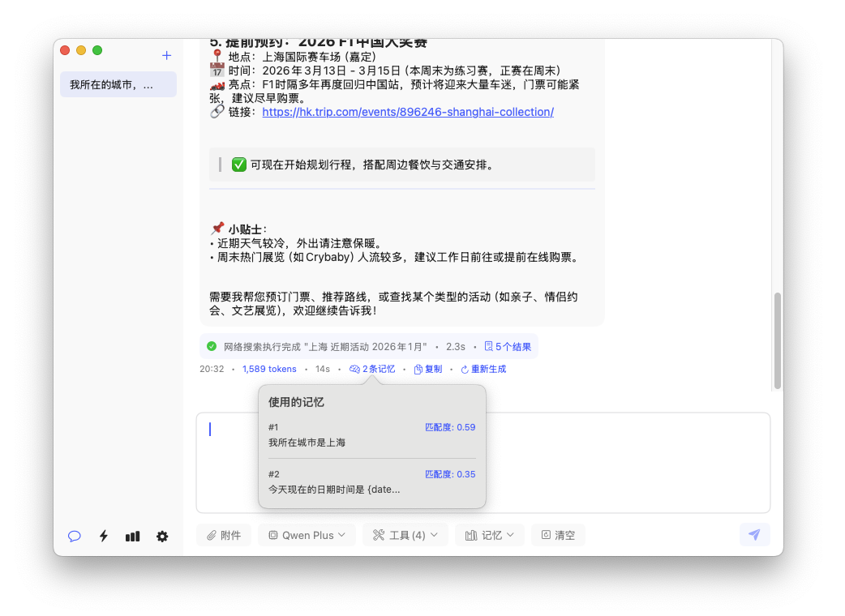
Task: Open the bar chart statistics icon
Action: (x=132, y=536)
